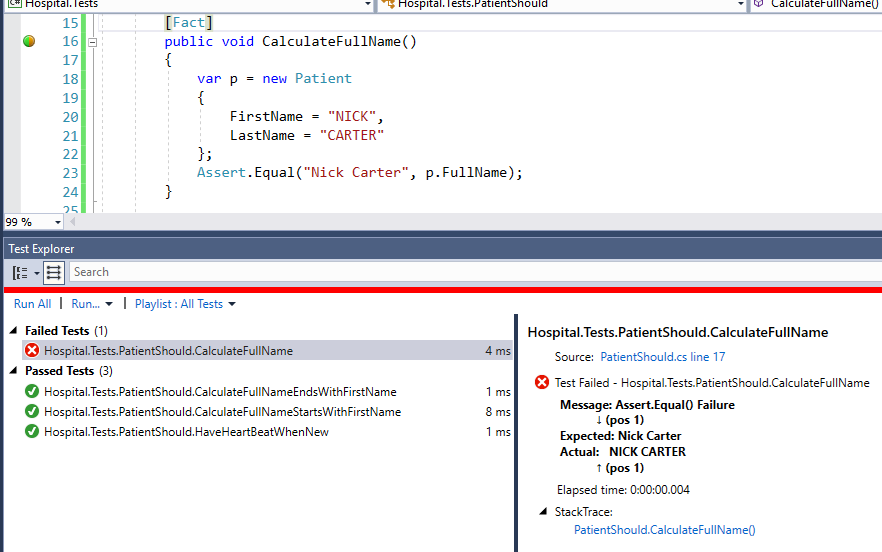The height and width of the screenshot is (552, 882).
Task: Click the Expected: Nick Carter text
Action: [620, 436]
